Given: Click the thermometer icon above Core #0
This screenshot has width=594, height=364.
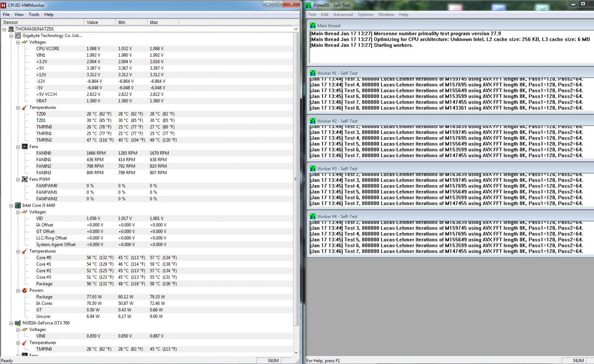Looking at the screenshot, I should (24, 251).
